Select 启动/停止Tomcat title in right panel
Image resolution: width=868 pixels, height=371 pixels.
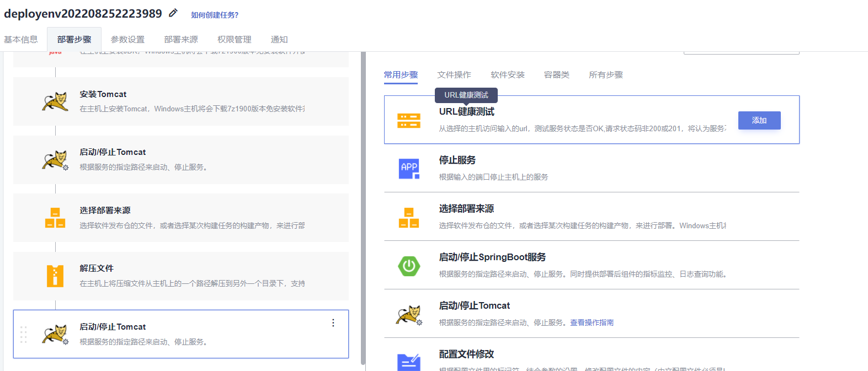click(475, 305)
